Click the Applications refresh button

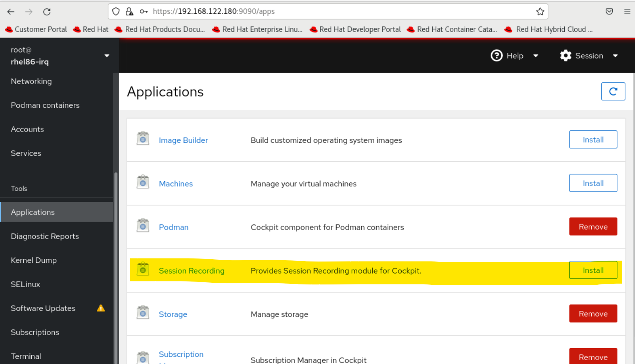pyautogui.click(x=613, y=92)
